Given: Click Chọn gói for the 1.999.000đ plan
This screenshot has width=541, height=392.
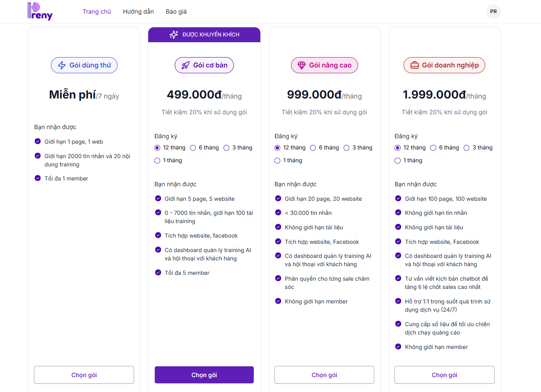Looking at the screenshot, I should click(x=444, y=375).
